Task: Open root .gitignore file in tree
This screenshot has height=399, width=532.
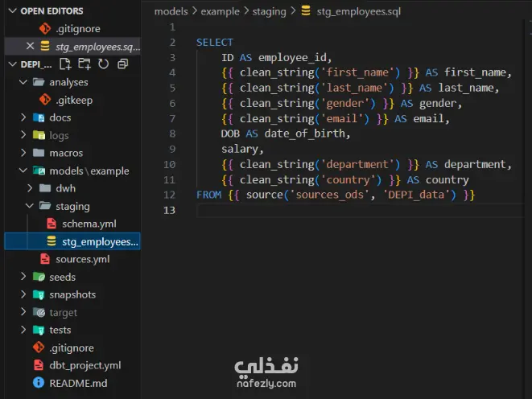Action: click(72, 348)
